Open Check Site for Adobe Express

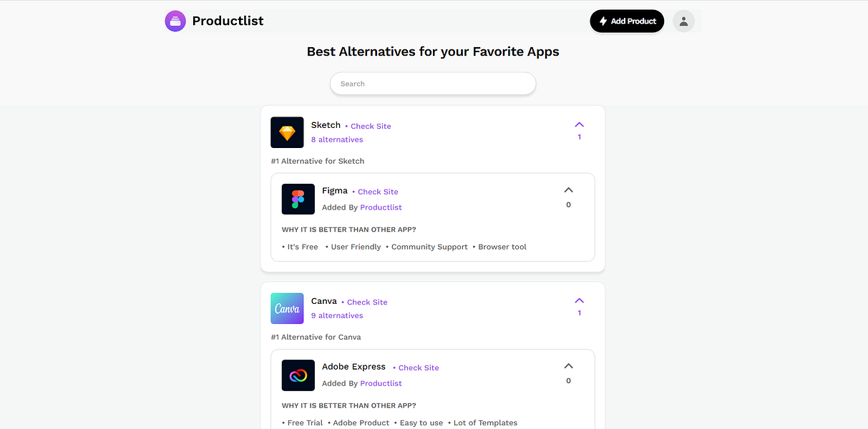[419, 368]
